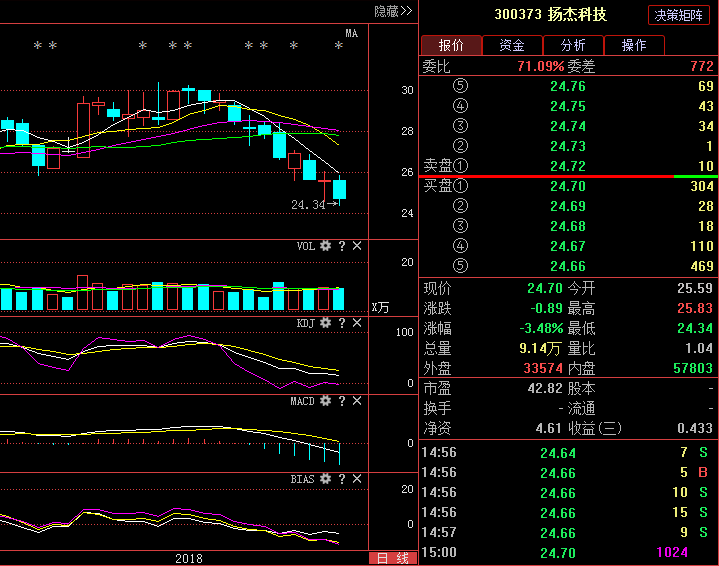Show help for MACD indicator
719x566 pixels.
[342, 401]
